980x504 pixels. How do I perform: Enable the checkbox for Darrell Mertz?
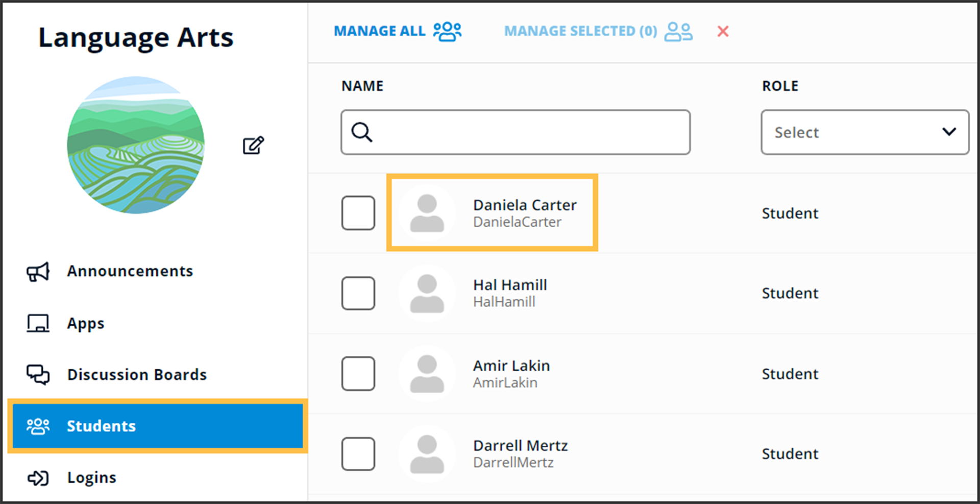click(x=358, y=453)
